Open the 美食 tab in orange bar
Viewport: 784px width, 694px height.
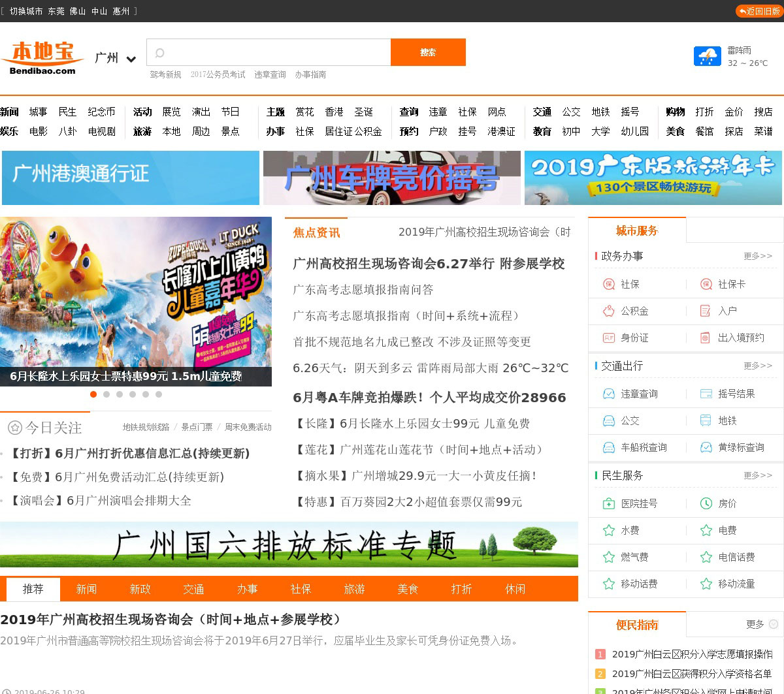[408, 589]
